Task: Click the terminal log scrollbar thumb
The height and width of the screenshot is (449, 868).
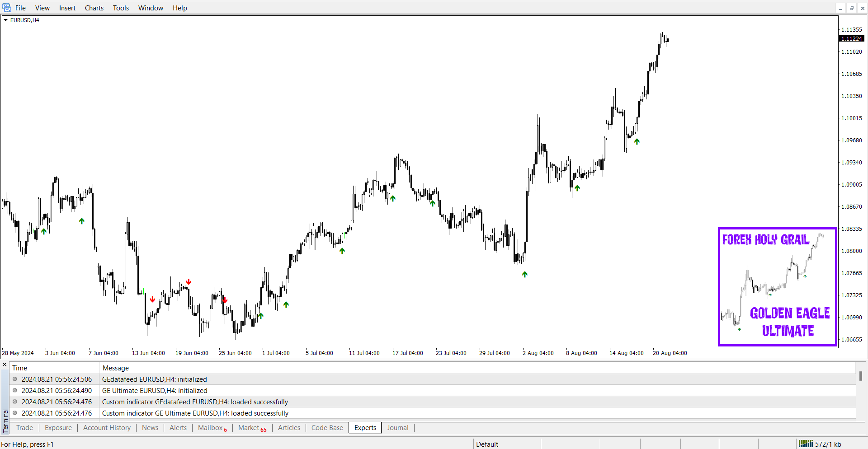Action: pyautogui.click(x=860, y=376)
